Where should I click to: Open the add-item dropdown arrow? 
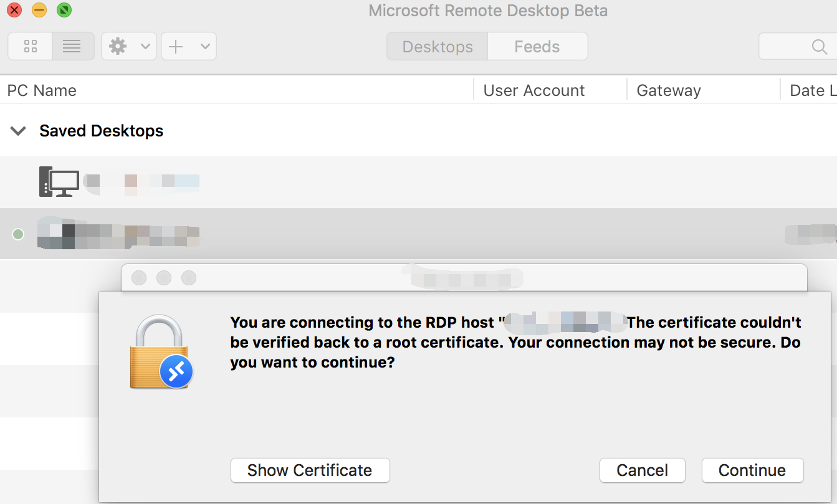[x=204, y=47]
